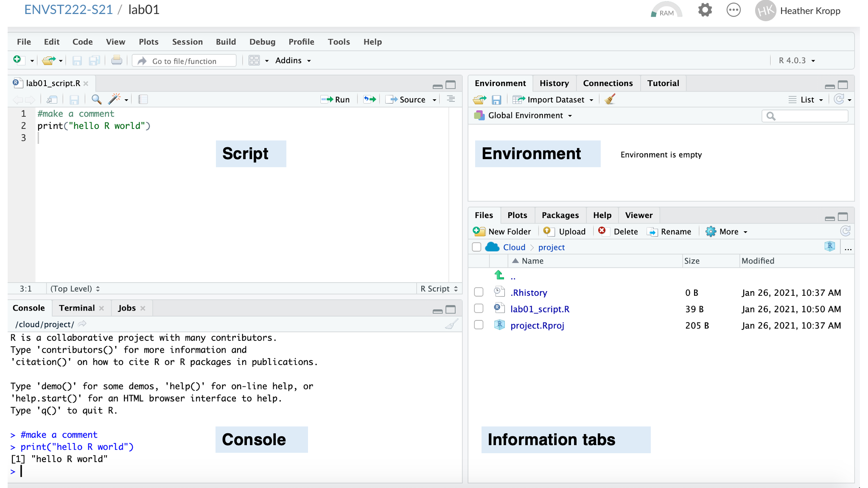Open the Session menu
Image resolution: width=868 pixels, height=488 pixels.
[187, 42]
